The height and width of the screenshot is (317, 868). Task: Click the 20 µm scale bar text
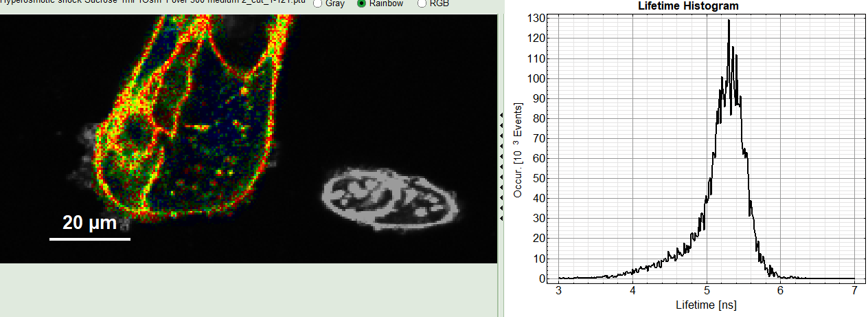[x=89, y=223]
